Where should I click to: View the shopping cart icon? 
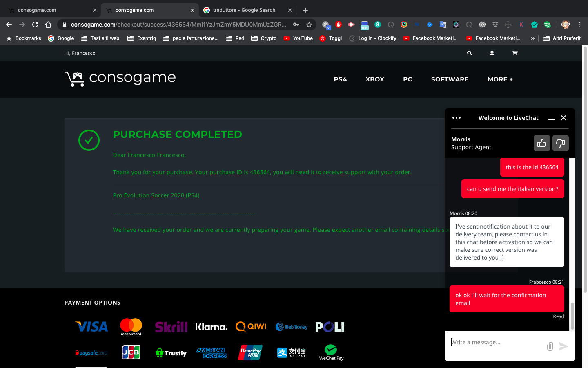[x=514, y=53]
